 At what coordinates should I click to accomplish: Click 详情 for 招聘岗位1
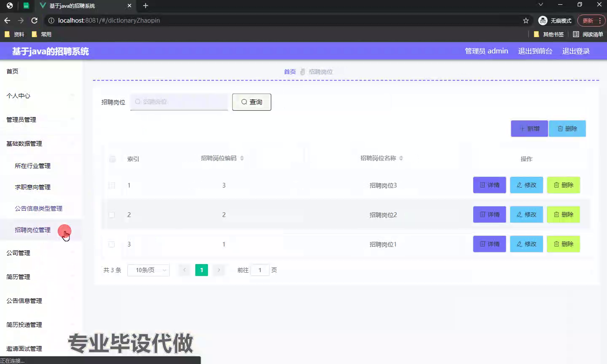point(489,244)
